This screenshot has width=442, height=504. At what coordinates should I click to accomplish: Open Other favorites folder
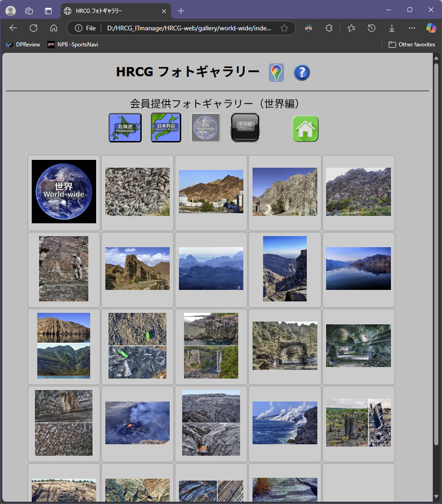point(412,45)
